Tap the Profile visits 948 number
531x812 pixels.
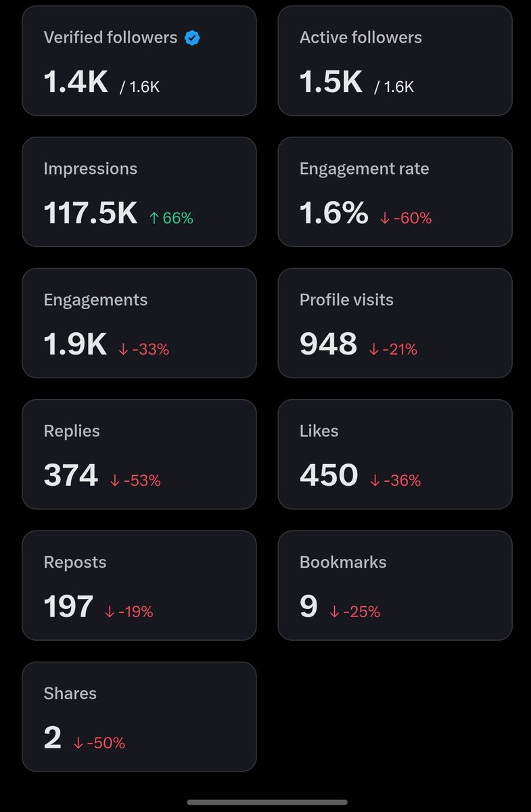click(328, 345)
